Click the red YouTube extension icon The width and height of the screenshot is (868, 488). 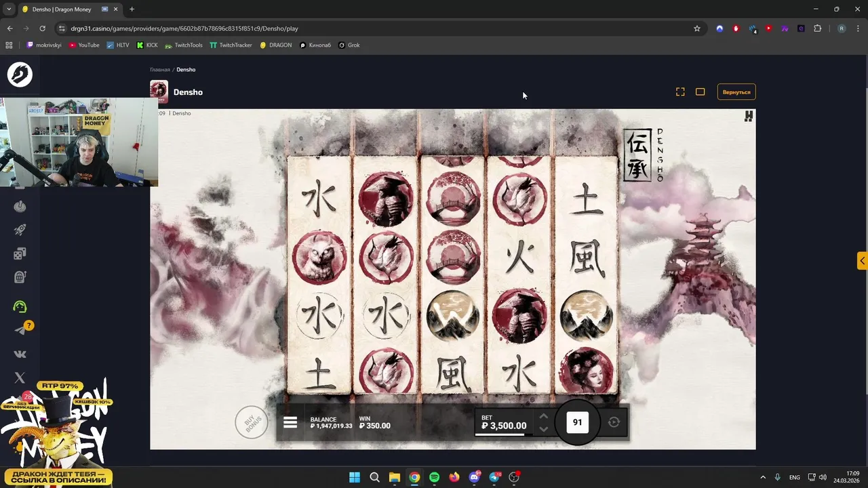768,28
